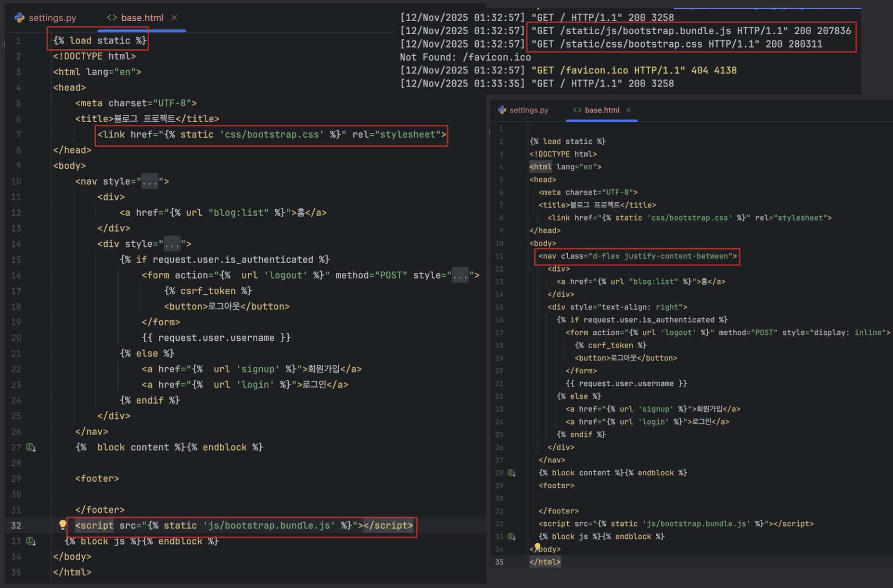Close base.html tab in right editor
This screenshot has width=893, height=588.
[628, 110]
